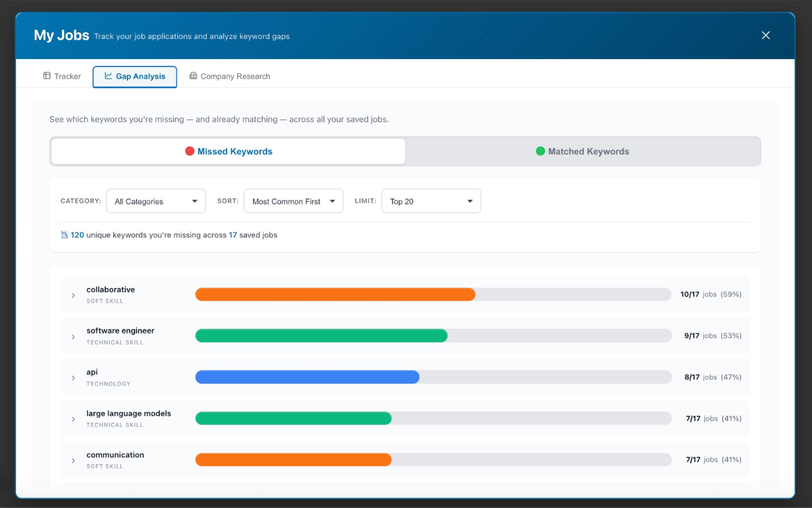The width and height of the screenshot is (812, 508).
Task: Select the Matched Keywords toggle
Action: click(582, 151)
